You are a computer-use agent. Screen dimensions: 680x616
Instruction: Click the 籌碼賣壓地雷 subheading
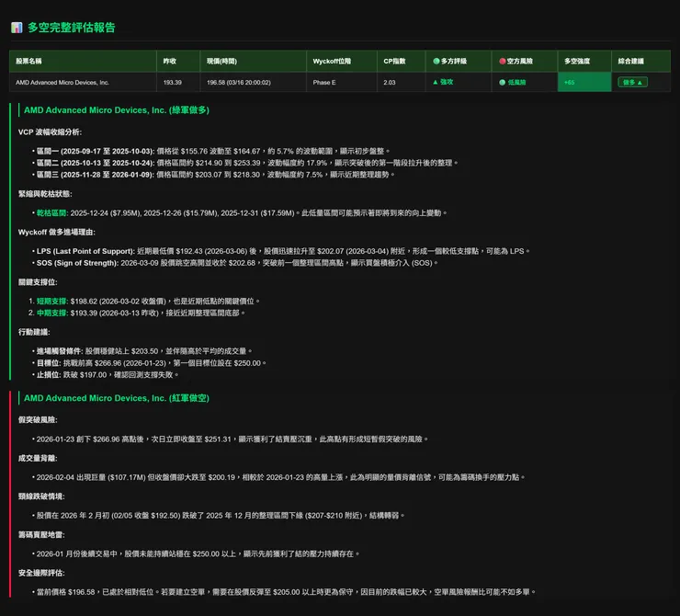[41, 535]
